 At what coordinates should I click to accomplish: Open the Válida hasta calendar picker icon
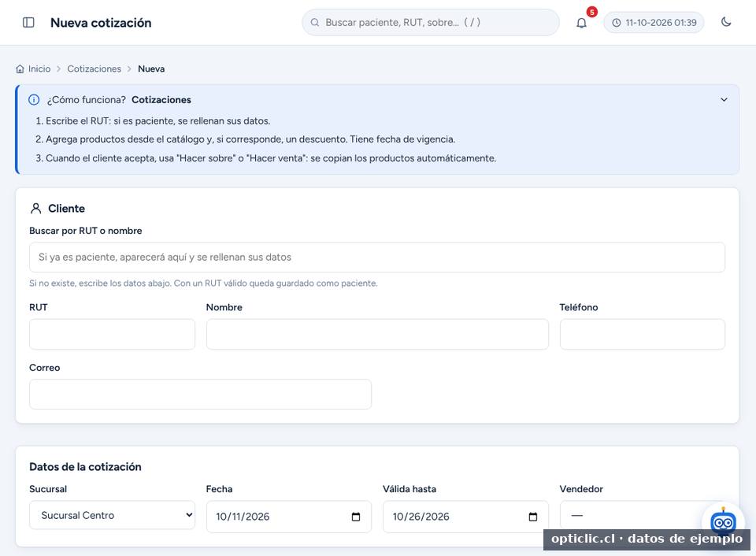(533, 517)
